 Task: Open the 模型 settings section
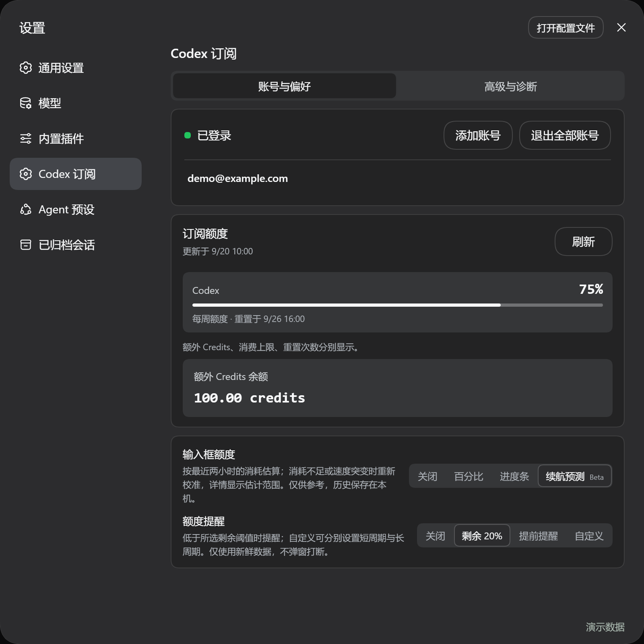[76, 103]
